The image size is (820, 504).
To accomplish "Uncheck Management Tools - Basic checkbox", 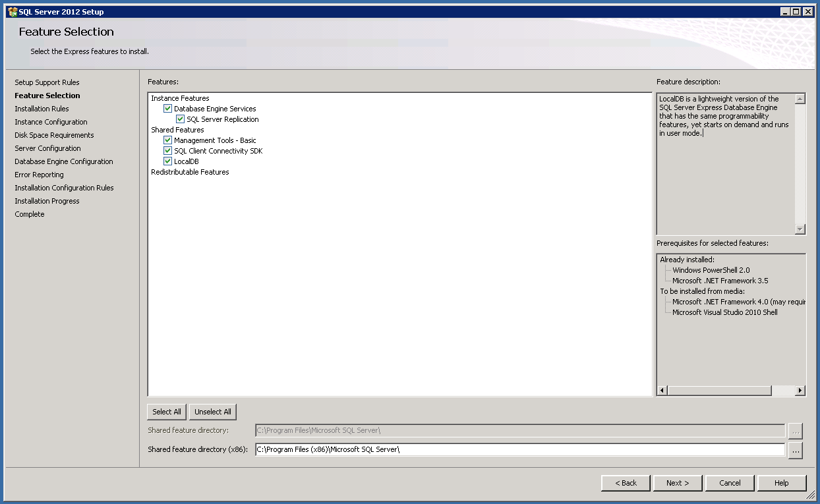I will (168, 140).
